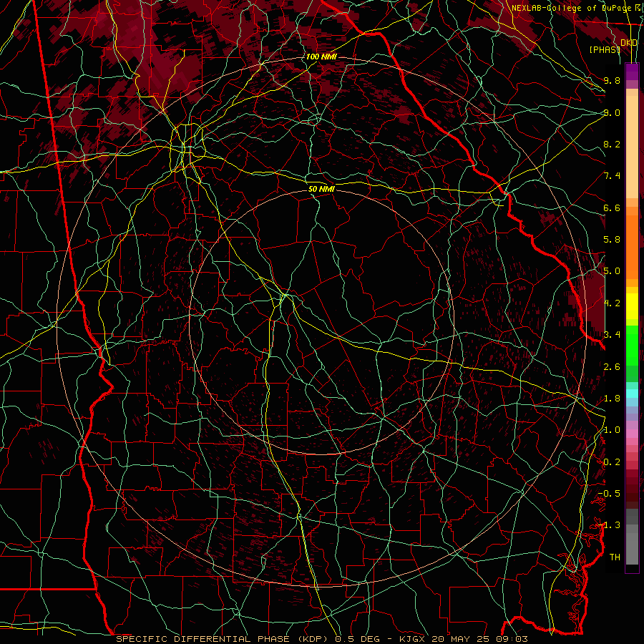Viewport: 644px width, 644px height.
Task: Pick the peach segment of the color scale
Action: (632, 147)
